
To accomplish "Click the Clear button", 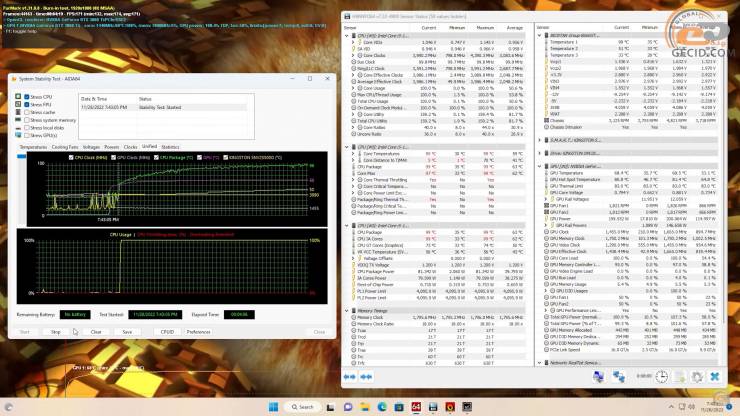I will tap(96, 332).
